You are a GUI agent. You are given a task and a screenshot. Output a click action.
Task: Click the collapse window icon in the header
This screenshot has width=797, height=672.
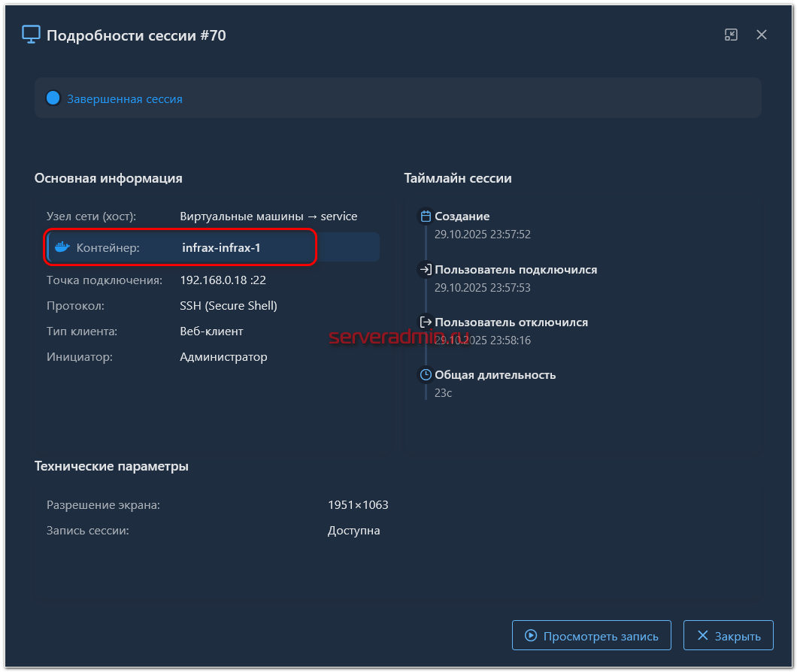[x=731, y=35]
